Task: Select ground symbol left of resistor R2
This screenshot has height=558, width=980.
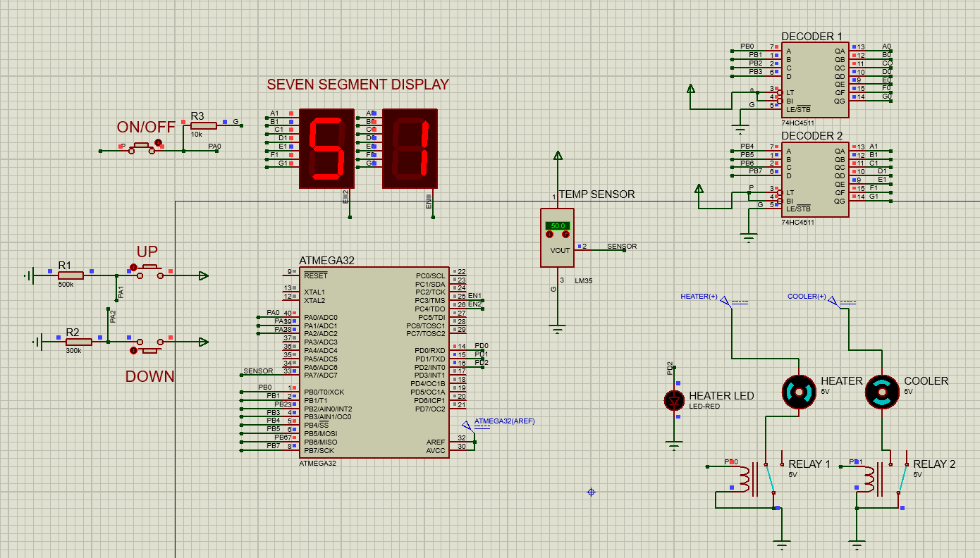Action: 38,342
